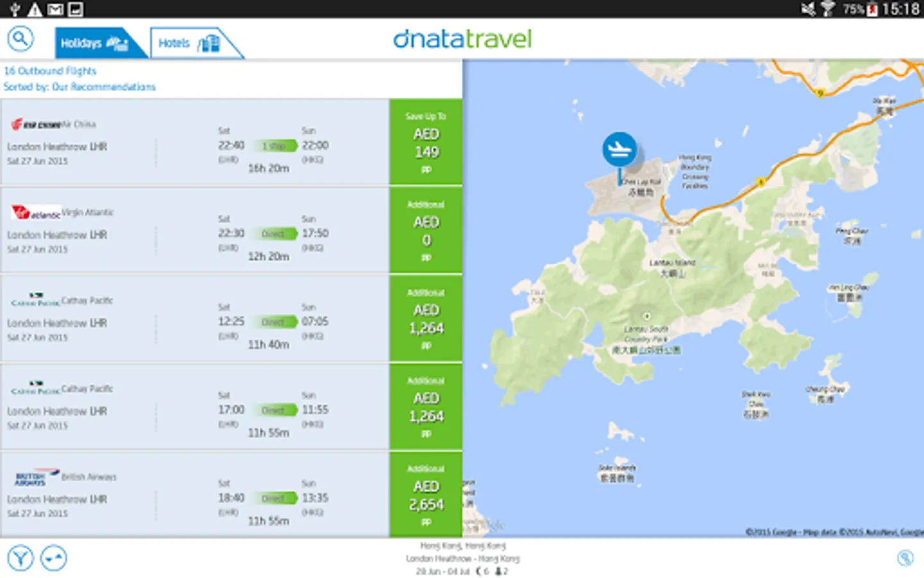Click 'Sorted by: Our Recommendations' text
Screen dimensions: 924x578
click(80, 87)
